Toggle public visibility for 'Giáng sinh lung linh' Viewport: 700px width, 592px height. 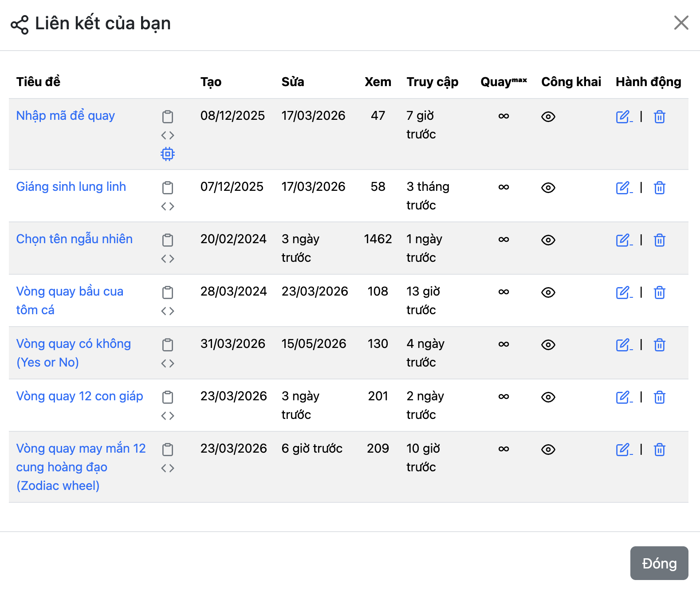click(x=548, y=188)
